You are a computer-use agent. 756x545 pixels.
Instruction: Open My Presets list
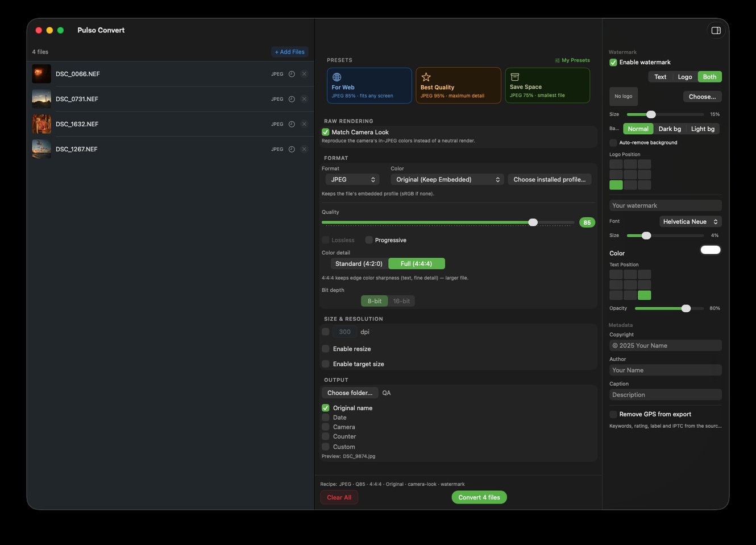pyautogui.click(x=572, y=60)
